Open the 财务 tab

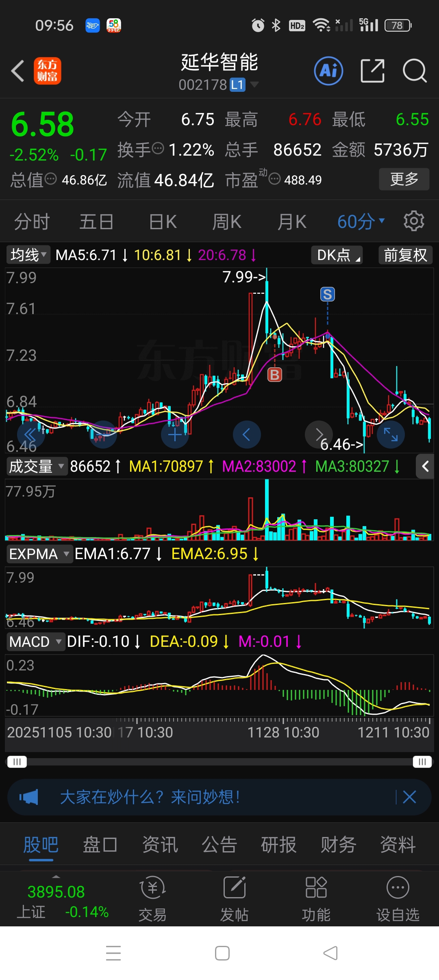[x=338, y=845]
